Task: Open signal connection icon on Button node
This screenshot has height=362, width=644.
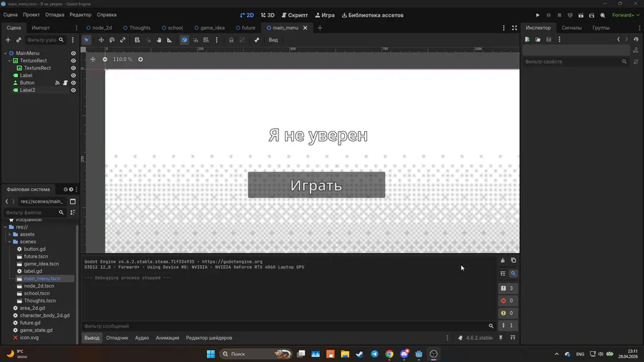Action: point(57,83)
